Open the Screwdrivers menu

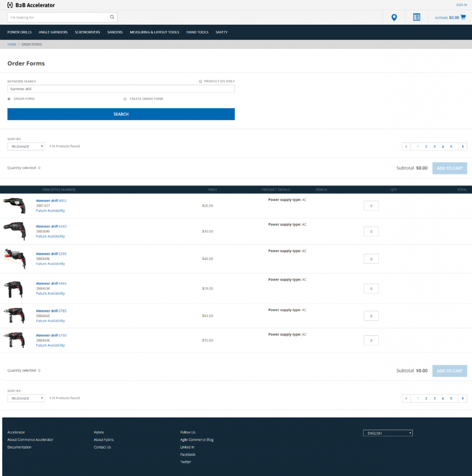87,32
